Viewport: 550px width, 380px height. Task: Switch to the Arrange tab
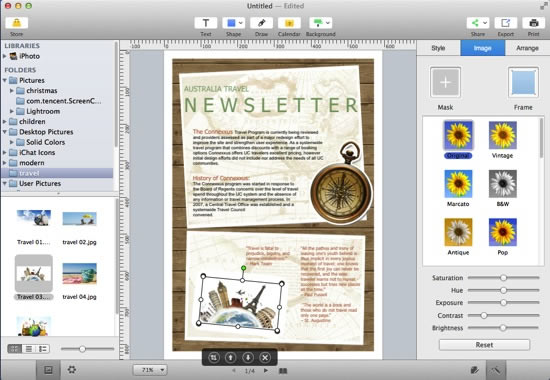click(x=527, y=48)
